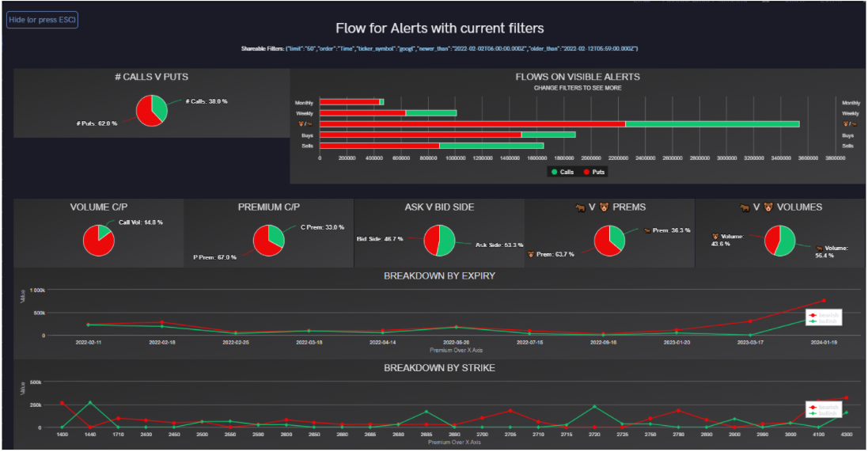Click bearish data point at 1400 strike

point(62,403)
